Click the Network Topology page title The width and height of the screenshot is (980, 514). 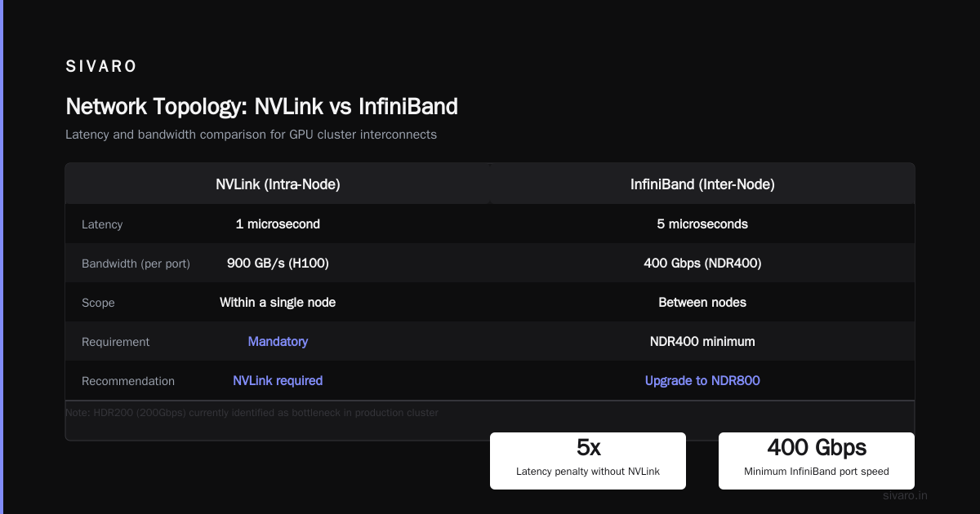[261, 107]
